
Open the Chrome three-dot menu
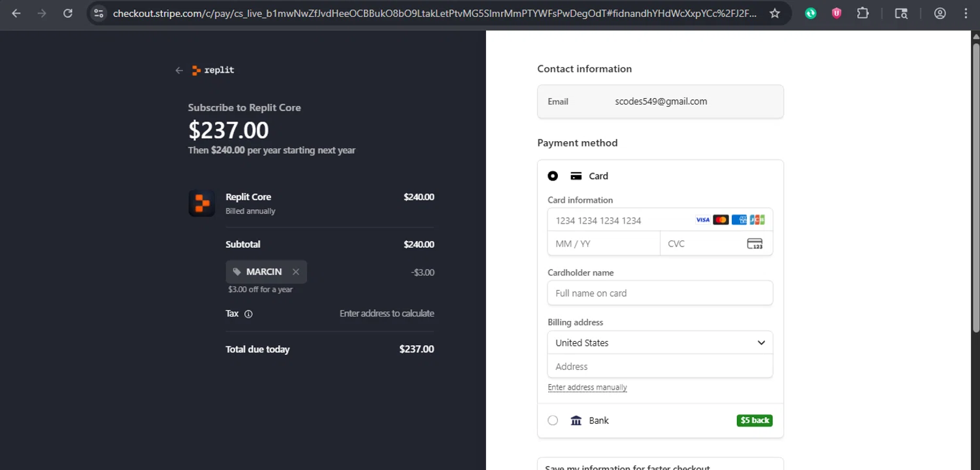pyautogui.click(x=966, y=13)
